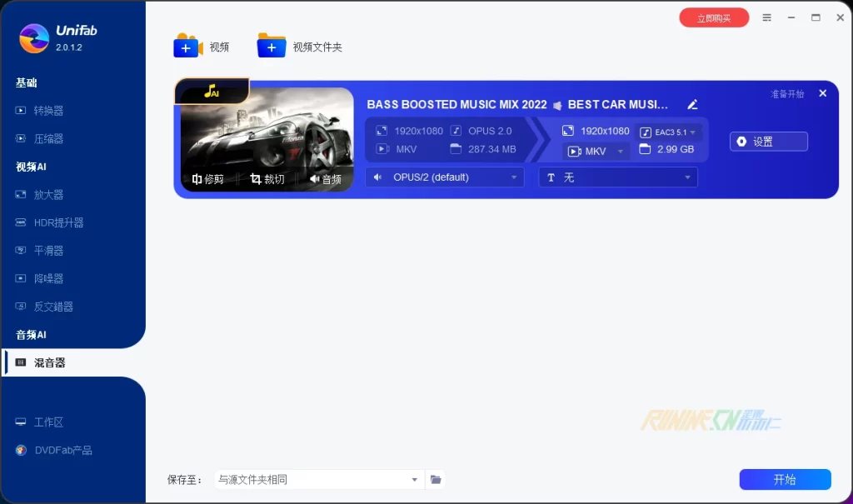
Task: Remove the task with X icon
Action: coord(823,93)
